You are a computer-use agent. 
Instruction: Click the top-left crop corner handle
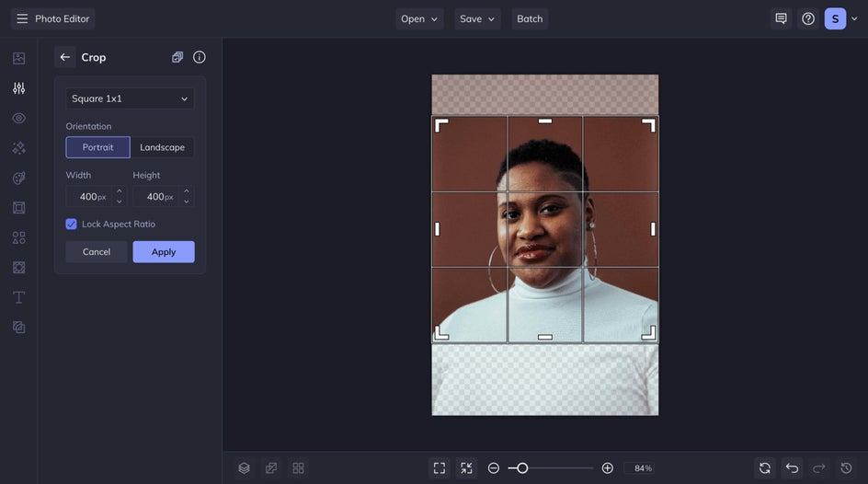click(441, 125)
